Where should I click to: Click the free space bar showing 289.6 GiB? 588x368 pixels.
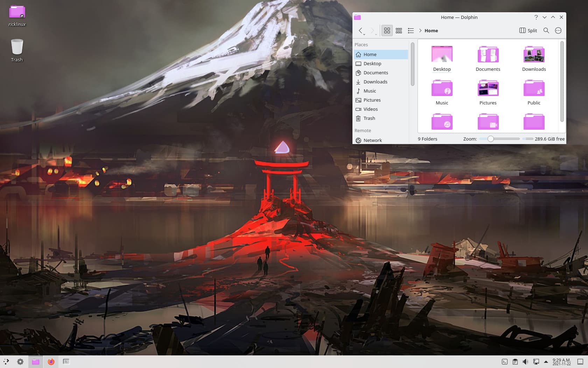coord(528,139)
